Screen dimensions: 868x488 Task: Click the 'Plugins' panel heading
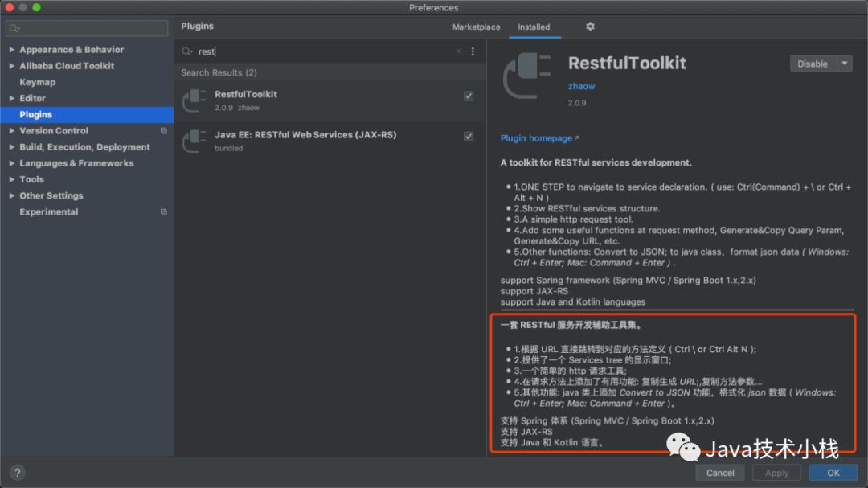[x=197, y=26]
